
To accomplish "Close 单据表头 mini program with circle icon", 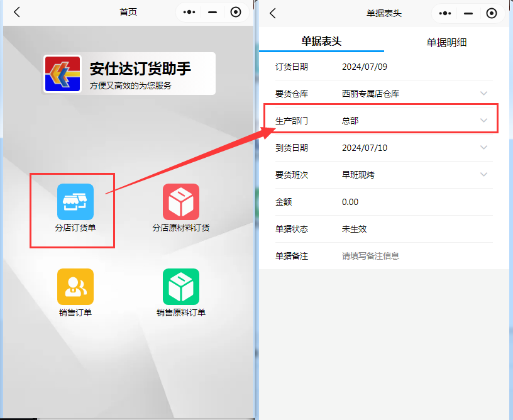I will (x=492, y=13).
